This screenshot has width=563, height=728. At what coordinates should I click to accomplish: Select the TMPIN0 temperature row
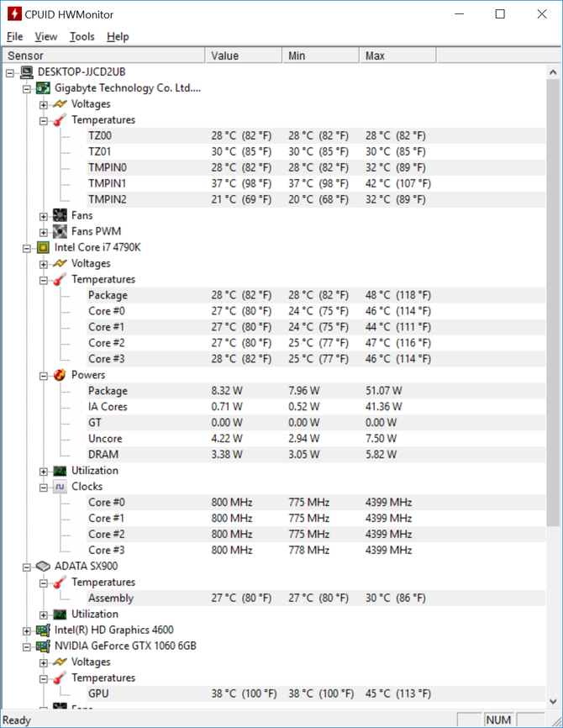tap(316, 167)
